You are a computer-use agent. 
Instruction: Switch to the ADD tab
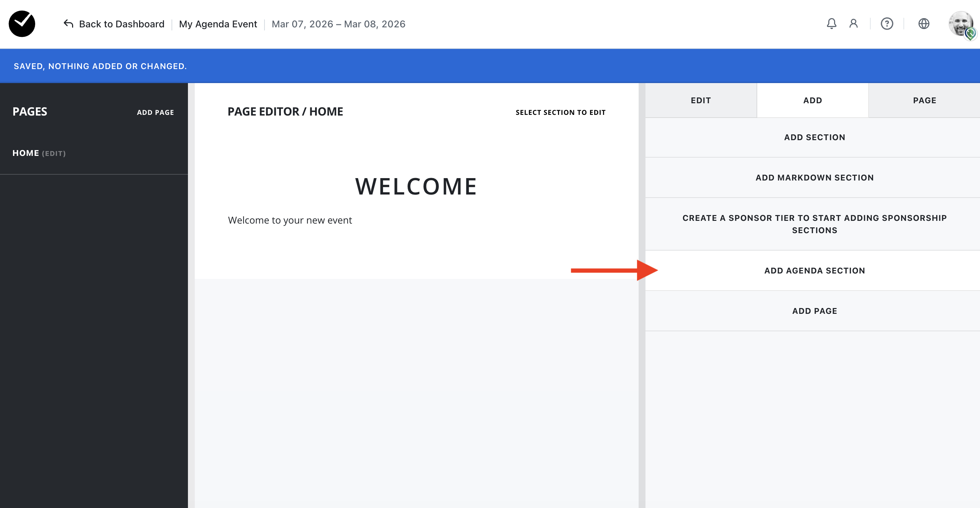pyautogui.click(x=812, y=101)
